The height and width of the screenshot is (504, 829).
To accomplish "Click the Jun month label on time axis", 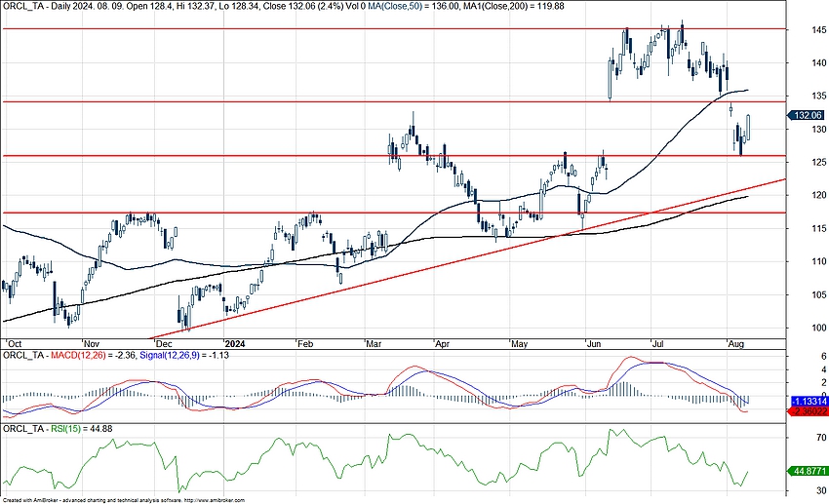I will [594, 344].
